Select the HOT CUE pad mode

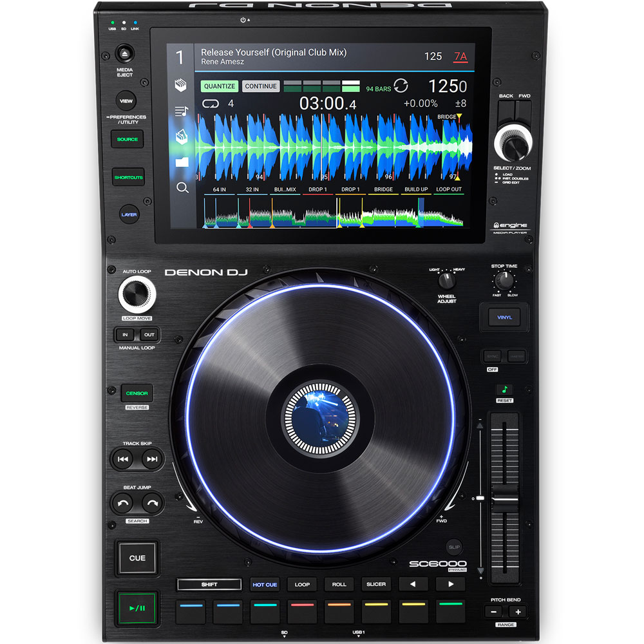265,584
